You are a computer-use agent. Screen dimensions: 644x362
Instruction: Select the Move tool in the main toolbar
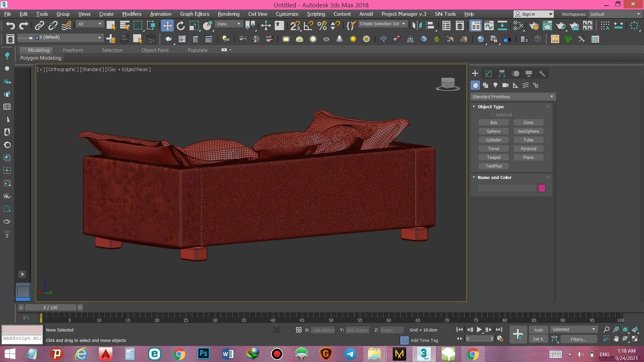coord(167,25)
